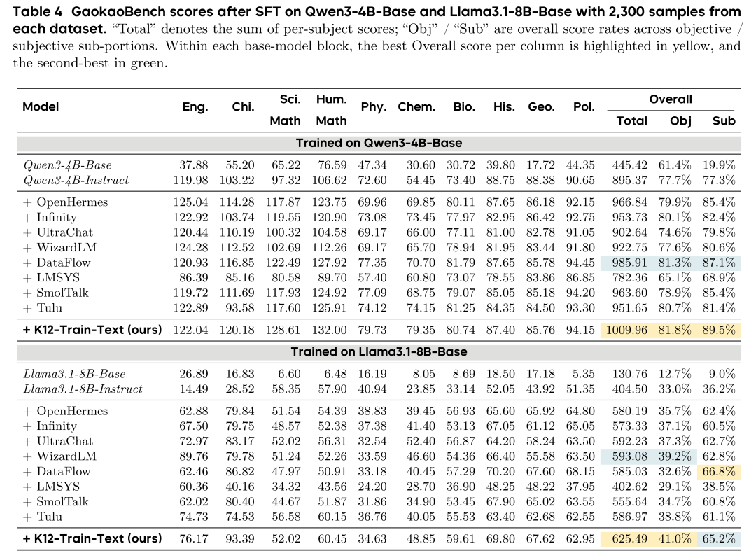Viewport: 756px width, 558px height.
Task: Click the "782.36" LMSYS total
Action: click(630, 278)
